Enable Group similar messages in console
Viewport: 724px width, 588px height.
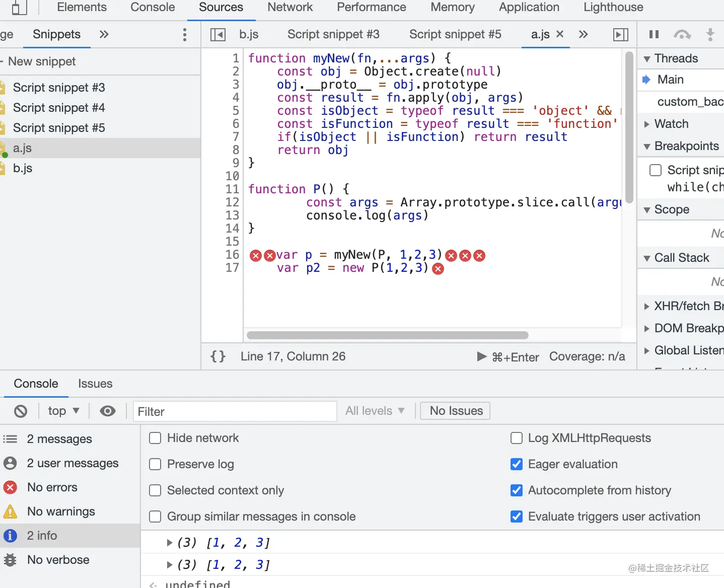click(155, 517)
